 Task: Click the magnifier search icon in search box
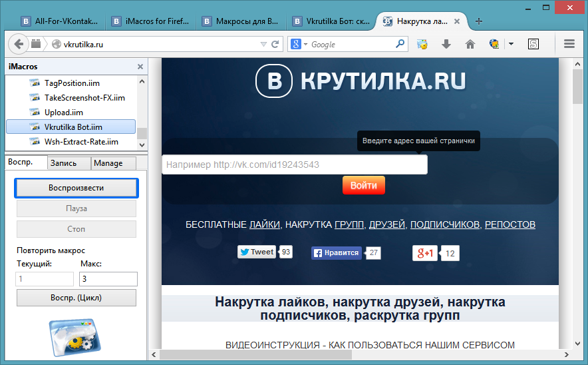click(x=400, y=44)
